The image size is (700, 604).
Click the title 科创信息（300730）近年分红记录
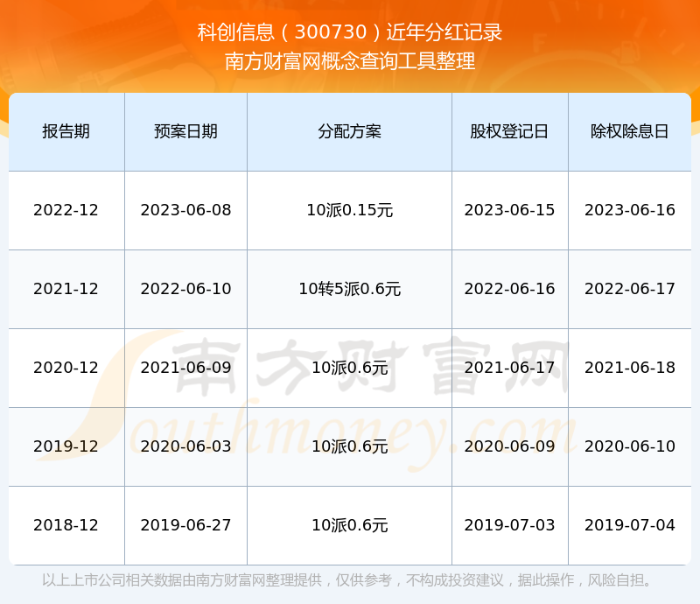click(x=349, y=32)
